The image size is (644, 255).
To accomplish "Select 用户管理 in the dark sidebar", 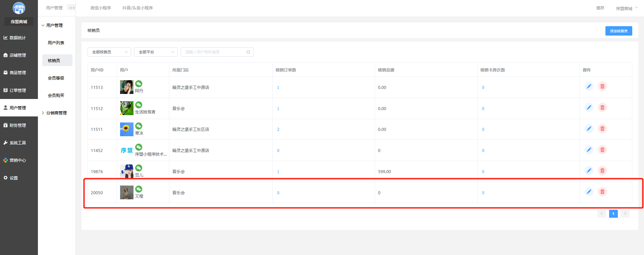I will [x=19, y=108].
